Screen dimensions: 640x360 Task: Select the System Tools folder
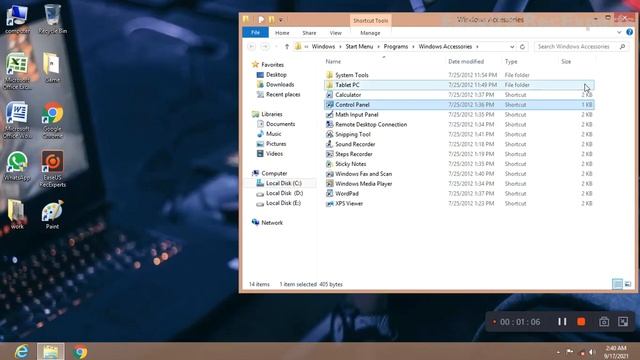point(459,75)
